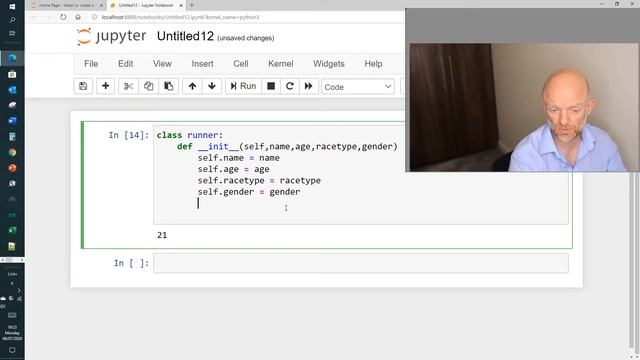Copy selected cells with the toolbar icon
640x360 pixels.
point(148,86)
